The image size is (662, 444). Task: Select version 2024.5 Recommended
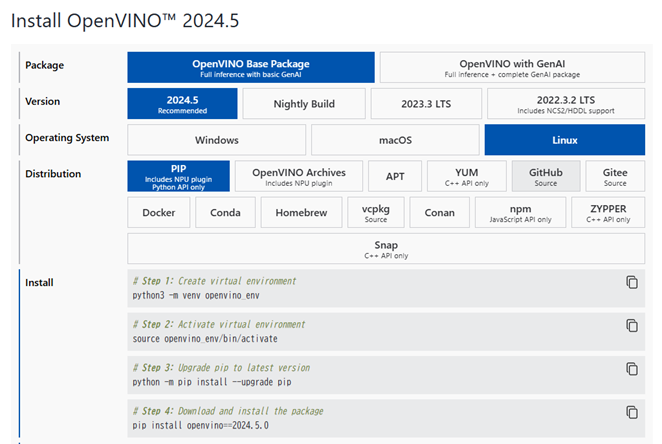(182, 104)
